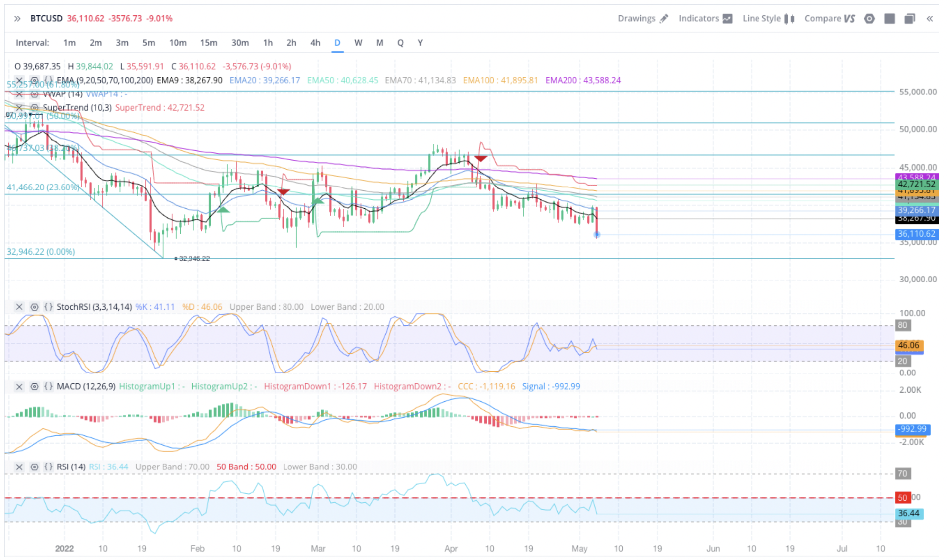947x560 pixels.
Task: Click red SuperTrend sell arrow near April 10
Action: tap(481, 159)
